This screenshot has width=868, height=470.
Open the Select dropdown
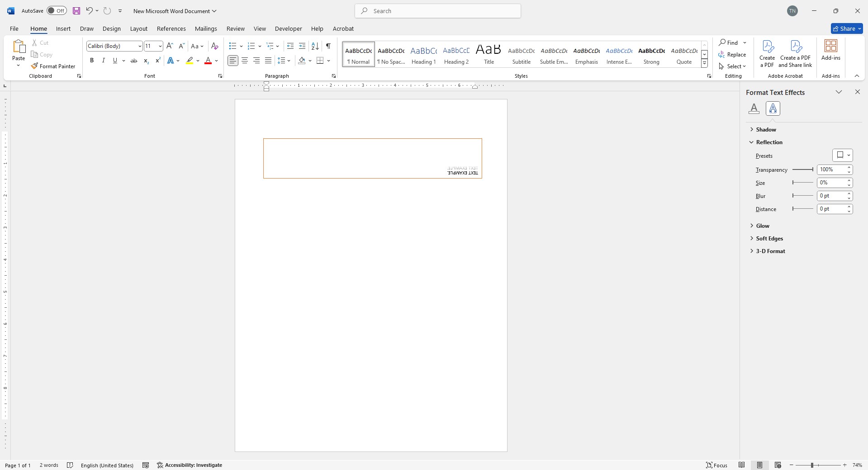(x=732, y=66)
